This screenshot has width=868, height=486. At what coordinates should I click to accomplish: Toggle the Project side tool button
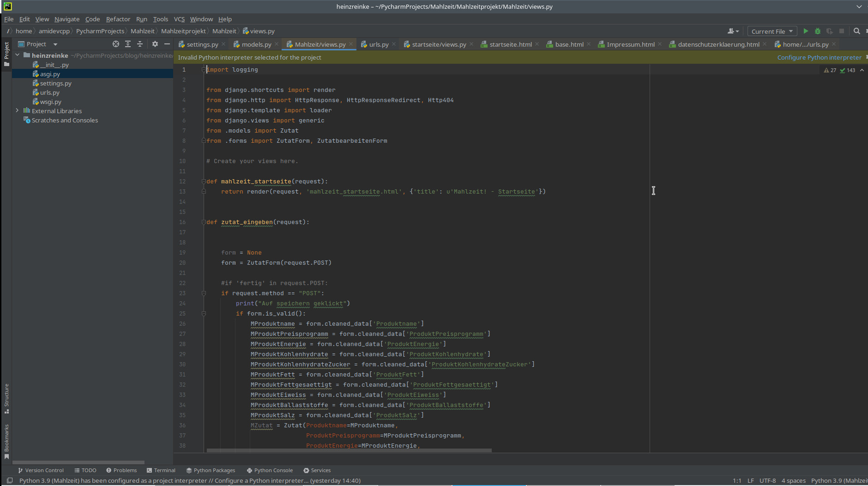pyautogui.click(x=6, y=54)
